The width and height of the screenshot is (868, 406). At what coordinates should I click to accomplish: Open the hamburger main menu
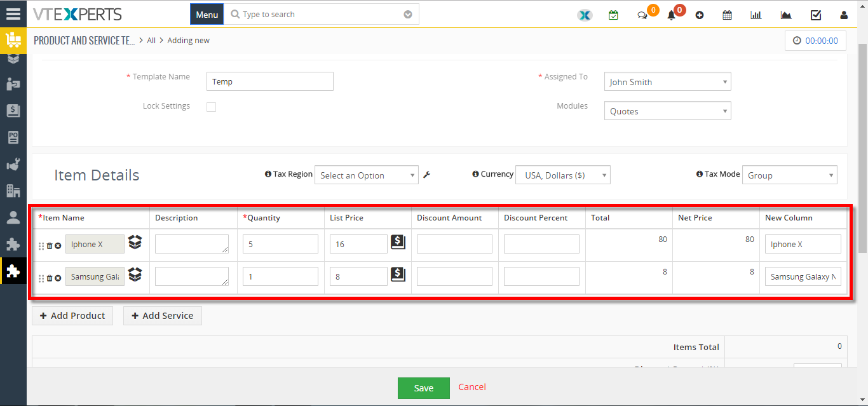[13, 13]
